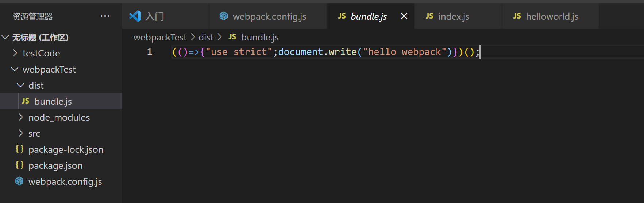
Task: Click dist in the breadcrumb path
Action: 206,37
